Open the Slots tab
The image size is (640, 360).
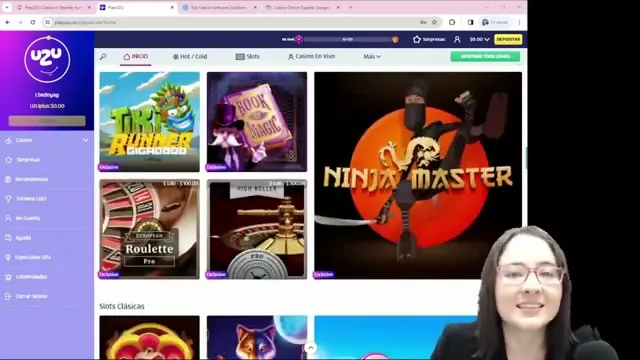click(248, 56)
